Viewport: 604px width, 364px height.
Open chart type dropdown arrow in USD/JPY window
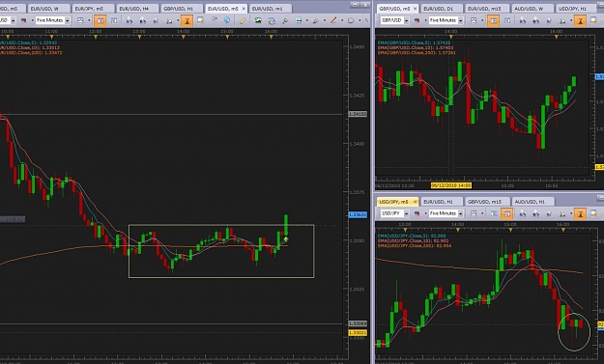coord(482,213)
